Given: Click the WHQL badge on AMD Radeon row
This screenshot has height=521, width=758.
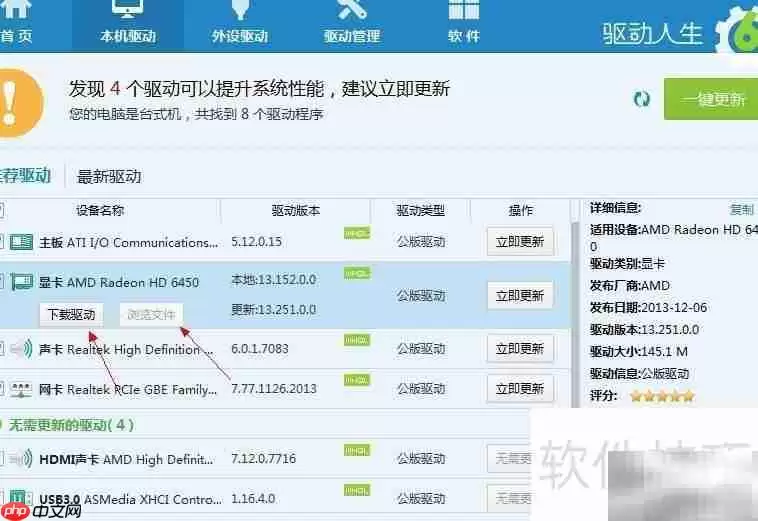Looking at the screenshot, I should 357,274.
